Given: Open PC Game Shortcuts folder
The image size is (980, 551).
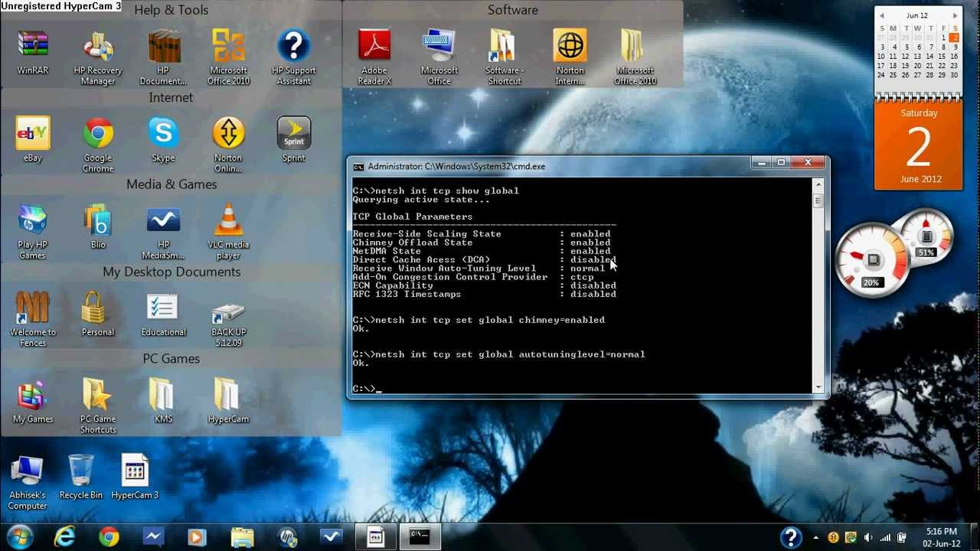Looking at the screenshot, I should point(98,406).
